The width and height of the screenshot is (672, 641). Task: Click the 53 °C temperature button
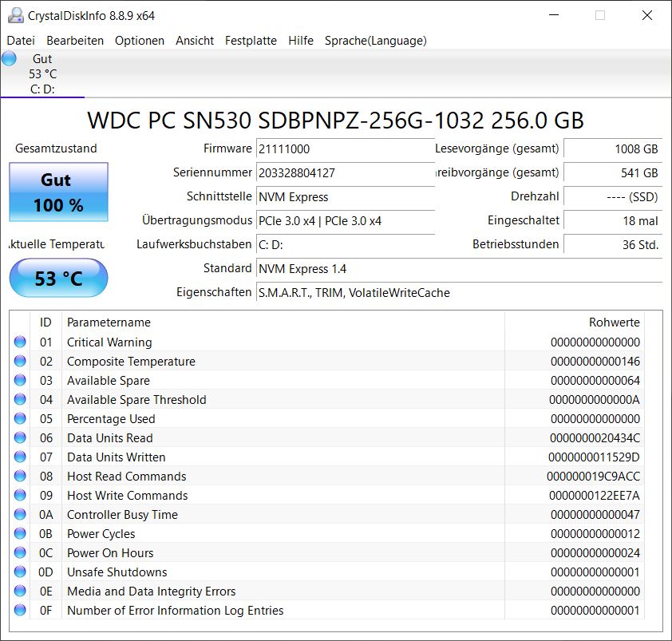pyautogui.click(x=58, y=279)
